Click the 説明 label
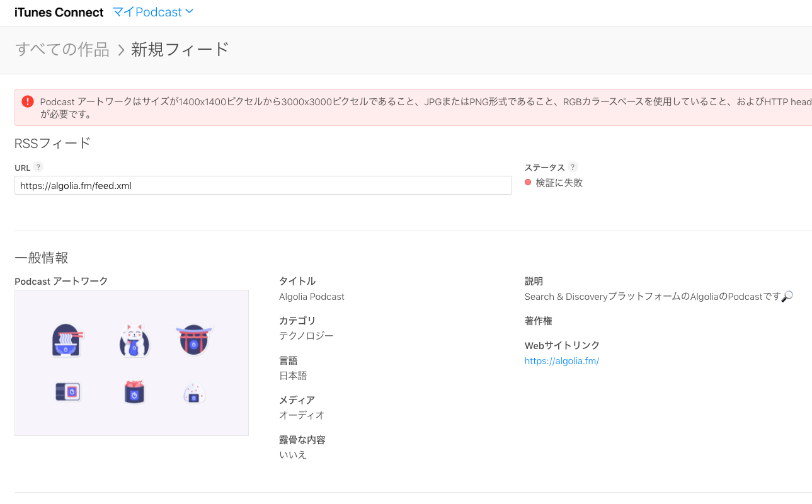The width and height of the screenshot is (812, 504). (534, 281)
